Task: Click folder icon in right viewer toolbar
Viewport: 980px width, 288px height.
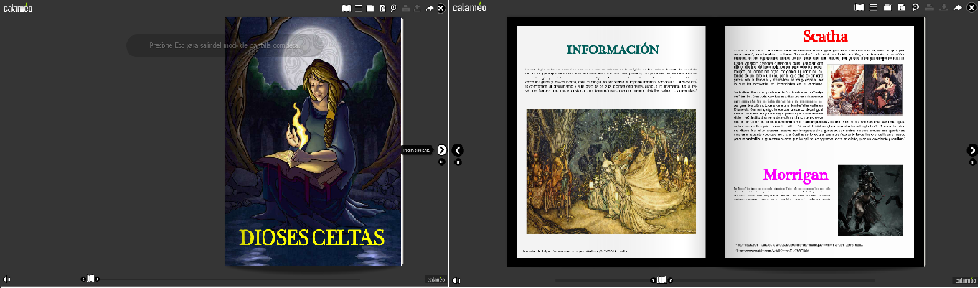Action: pyautogui.click(x=887, y=8)
